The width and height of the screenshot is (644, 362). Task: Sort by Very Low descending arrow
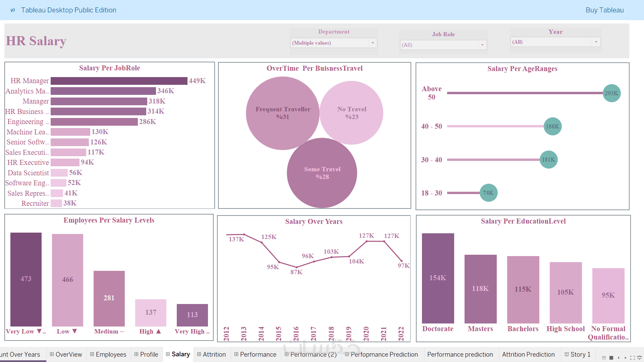point(39,331)
